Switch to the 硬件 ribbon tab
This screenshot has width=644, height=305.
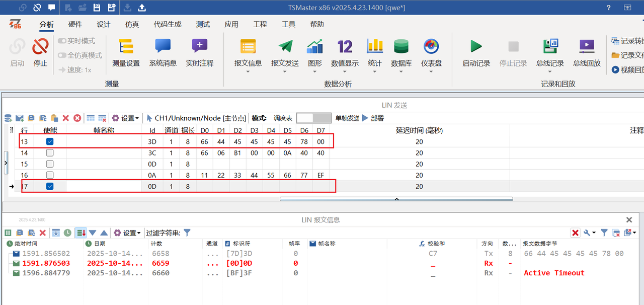[x=74, y=24]
